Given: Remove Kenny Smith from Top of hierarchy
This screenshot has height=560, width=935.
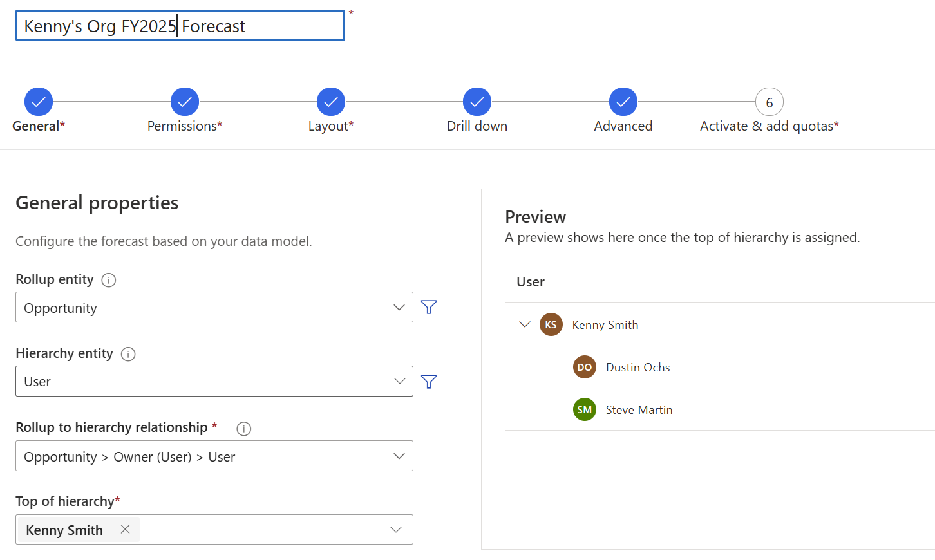Looking at the screenshot, I should pyautogui.click(x=126, y=529).
